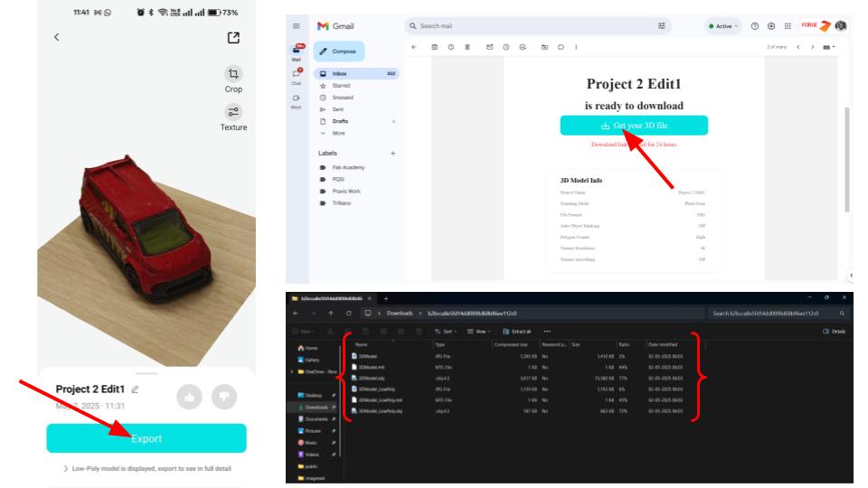Screen dimensions: 868x488
Task: Open Gmail settings gear
Action: pyautogui.click(x=771, y=26)
